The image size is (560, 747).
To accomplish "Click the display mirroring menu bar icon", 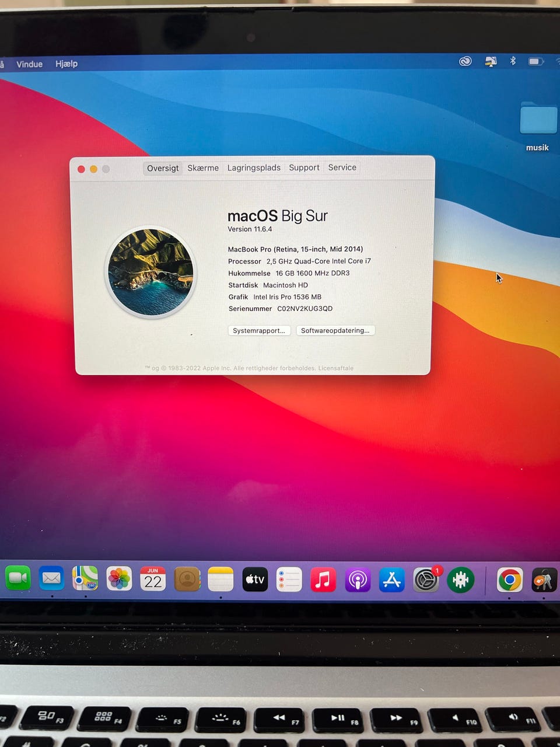I will tap(491, 61).
